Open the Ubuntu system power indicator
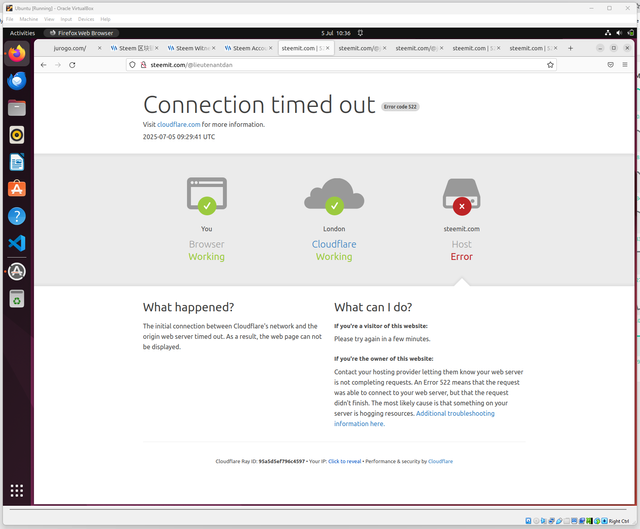This screenshot has width=640, height=529. [631, 33]
